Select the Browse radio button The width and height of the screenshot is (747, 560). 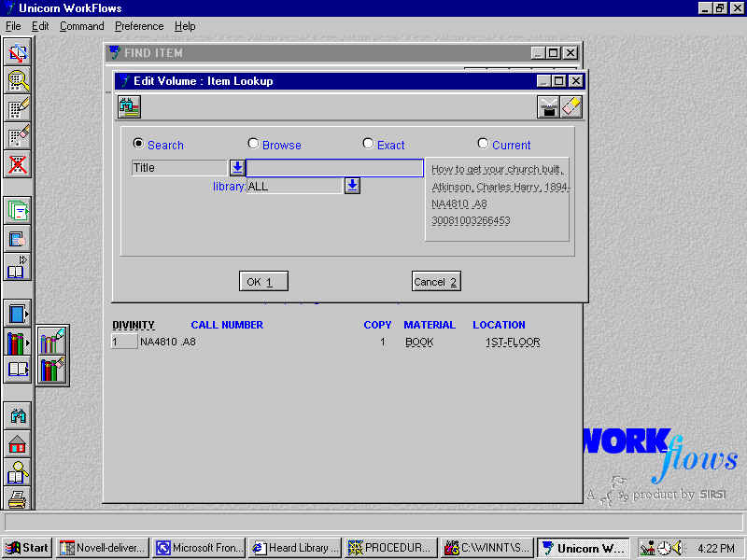pos(253,144)
